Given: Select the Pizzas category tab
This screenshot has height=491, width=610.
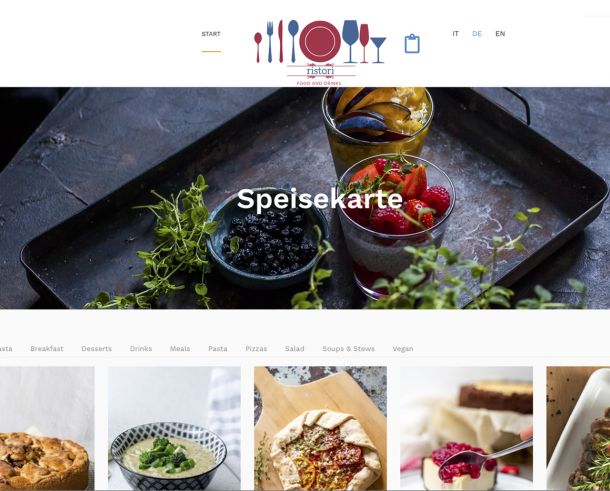Looking at the screenshot, I should 256,349.
